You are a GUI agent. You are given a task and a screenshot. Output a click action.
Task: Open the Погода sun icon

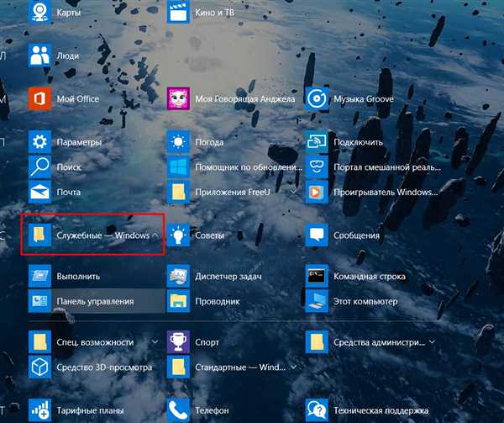coord(178,142)
